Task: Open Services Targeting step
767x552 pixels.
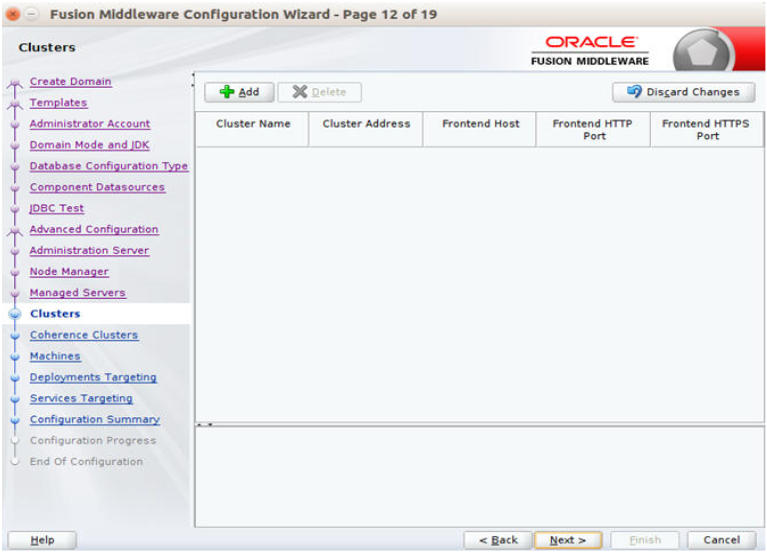Action: pos(81,398)
